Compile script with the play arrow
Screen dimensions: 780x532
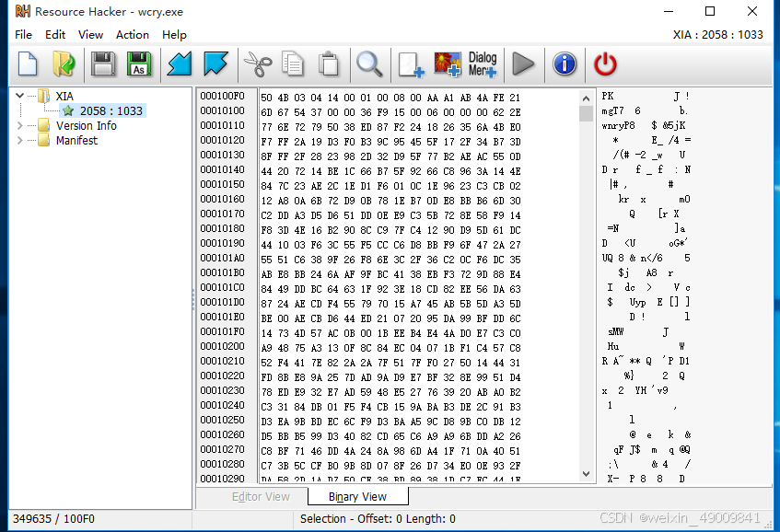[523, 64]
